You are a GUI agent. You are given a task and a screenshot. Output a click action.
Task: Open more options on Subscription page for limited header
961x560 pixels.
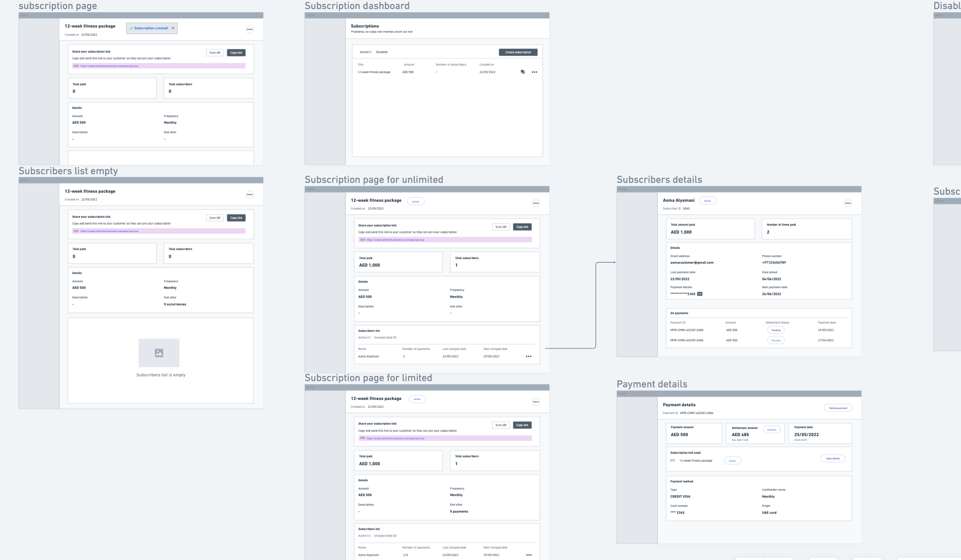click(536, 402)
